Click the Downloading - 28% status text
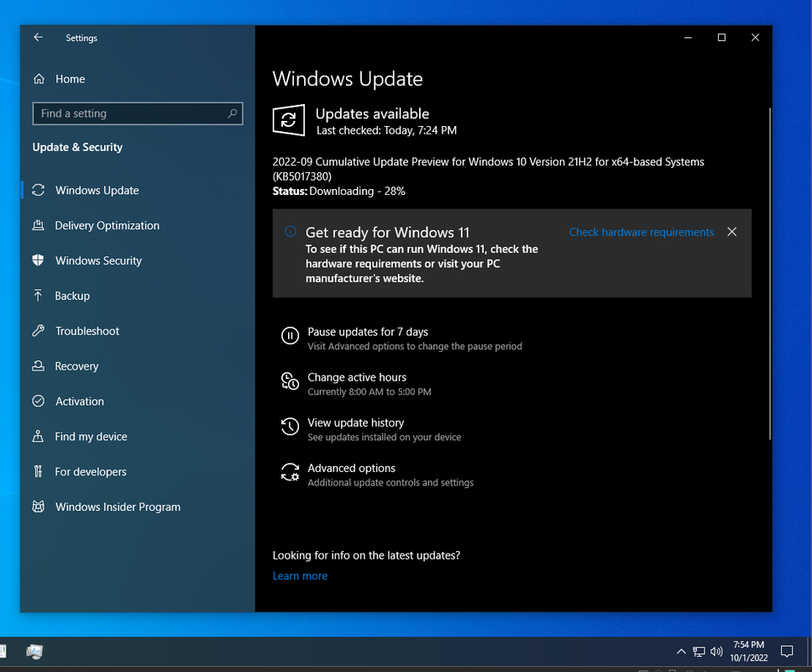This screenshot has height=672, width=812. tap(357, 192)
